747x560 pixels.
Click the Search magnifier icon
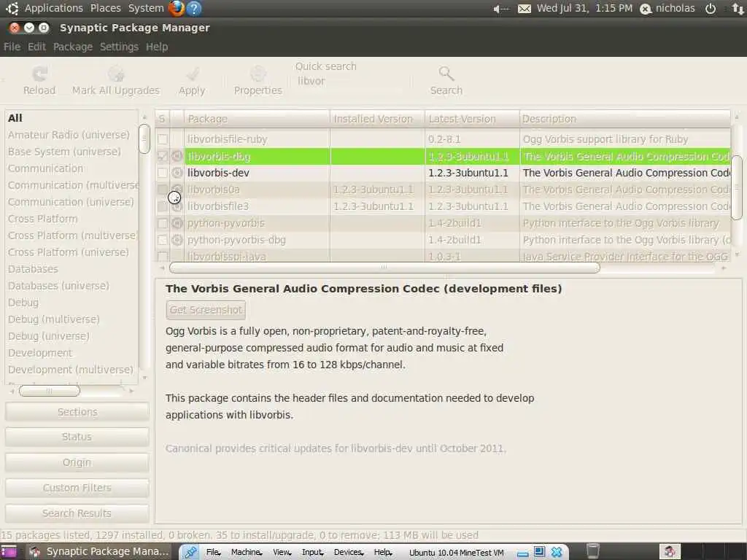coord(446,74)
